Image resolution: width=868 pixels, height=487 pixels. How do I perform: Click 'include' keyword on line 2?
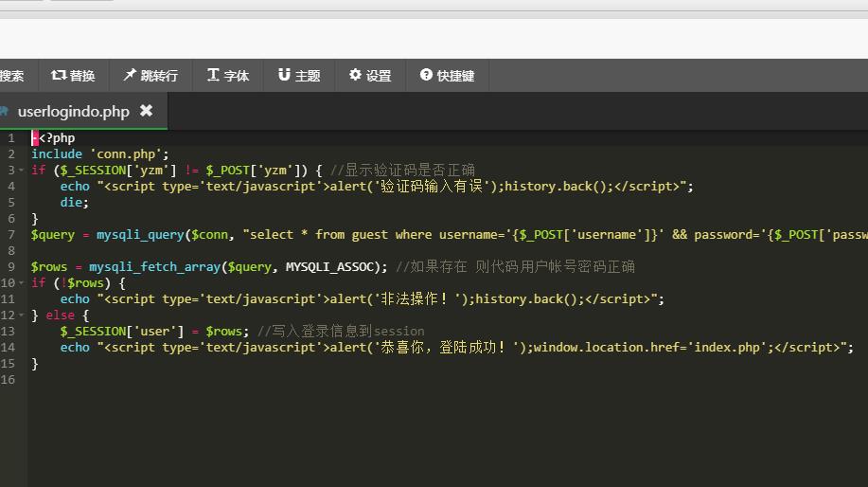click(x=57, y=154)
